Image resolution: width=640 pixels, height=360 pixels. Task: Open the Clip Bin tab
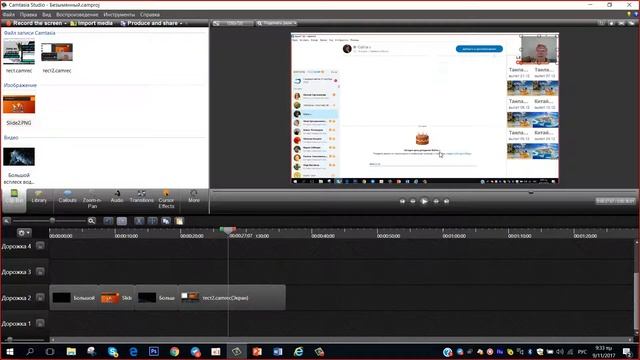tap(14, 200)
